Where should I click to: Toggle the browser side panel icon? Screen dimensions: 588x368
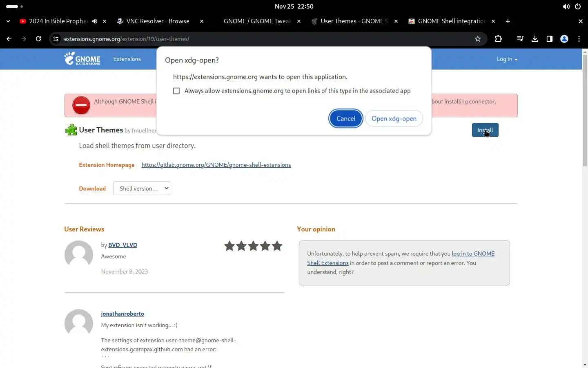tap(550, 39)
